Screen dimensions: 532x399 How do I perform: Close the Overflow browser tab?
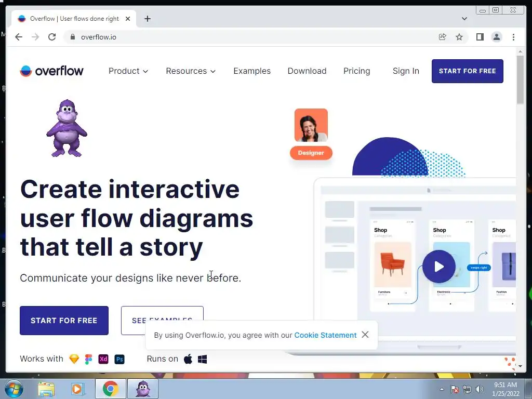128,19
